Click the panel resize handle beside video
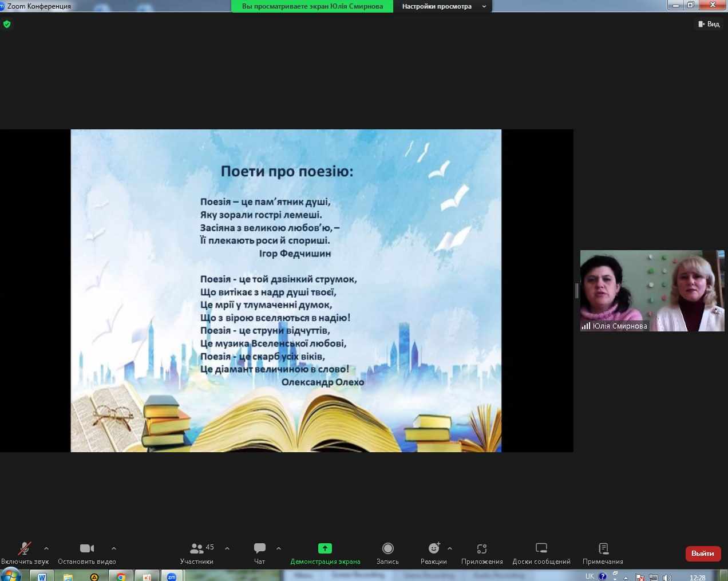 click(576, 291)
